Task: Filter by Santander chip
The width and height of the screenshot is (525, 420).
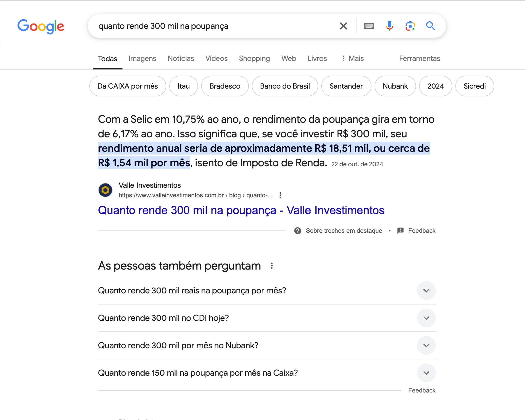Action: point(346,86)
